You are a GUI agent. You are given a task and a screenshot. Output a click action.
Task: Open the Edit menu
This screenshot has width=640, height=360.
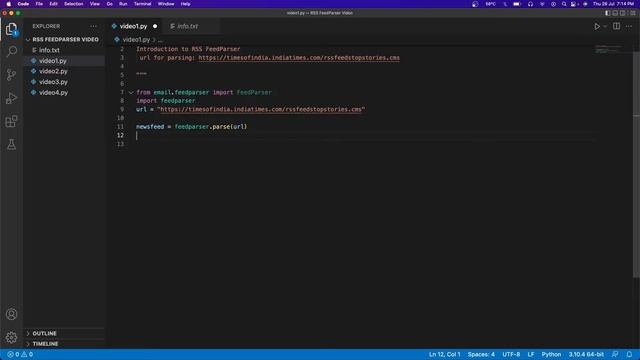(53, 4)
